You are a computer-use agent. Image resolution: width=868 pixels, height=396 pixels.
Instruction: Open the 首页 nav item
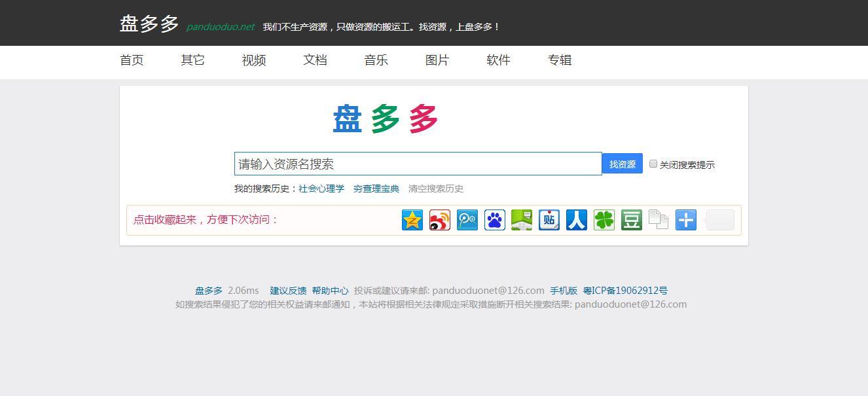[x=132, y=60]
